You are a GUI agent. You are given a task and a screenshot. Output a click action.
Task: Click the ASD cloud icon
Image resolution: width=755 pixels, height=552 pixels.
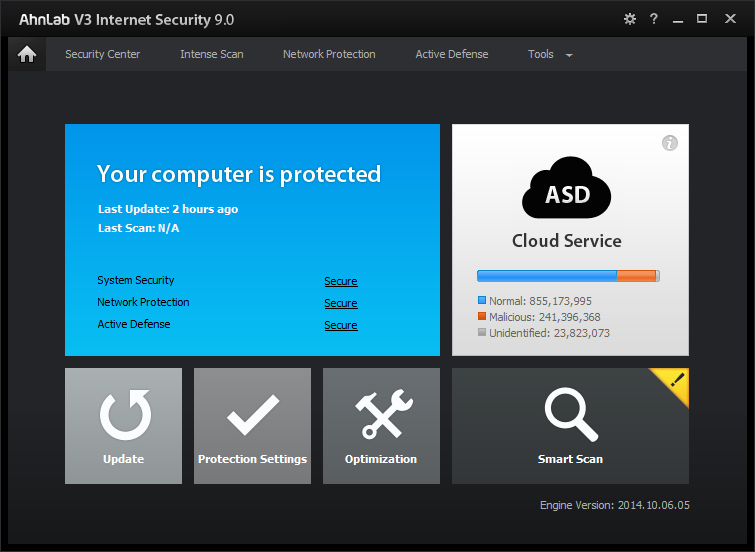point(567,188)
